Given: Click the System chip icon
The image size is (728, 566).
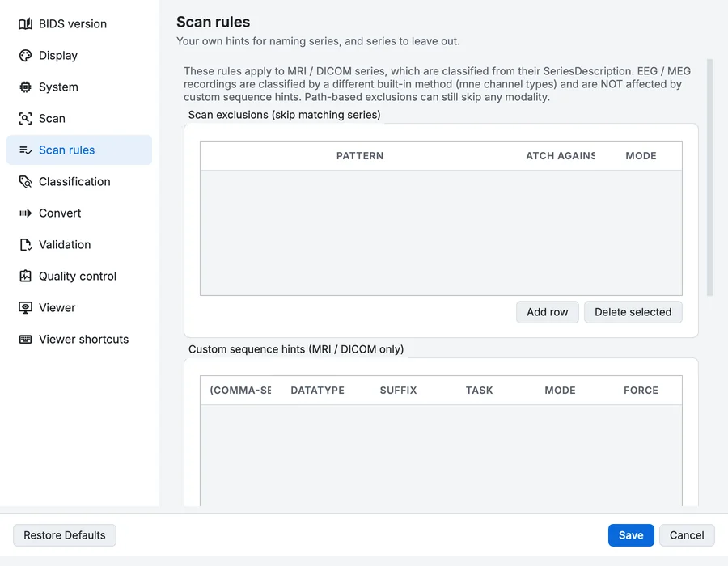Looking at the screenshot, I should pyautogui.click(x=26, y=87).
